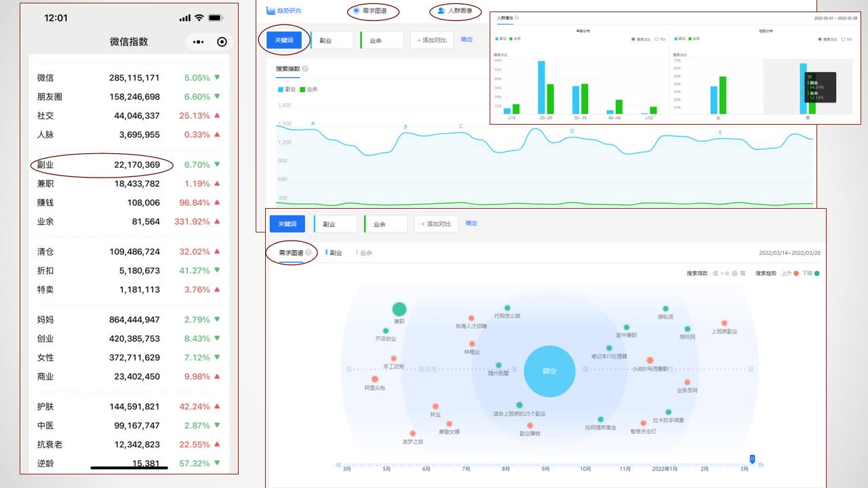Click marker A on the search index line
Screen dimensions: 868x488
[313, 123]
